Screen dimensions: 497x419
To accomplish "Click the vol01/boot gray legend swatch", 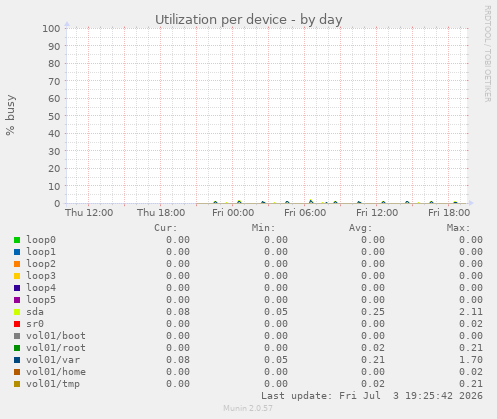I will (x=17, y=336).
